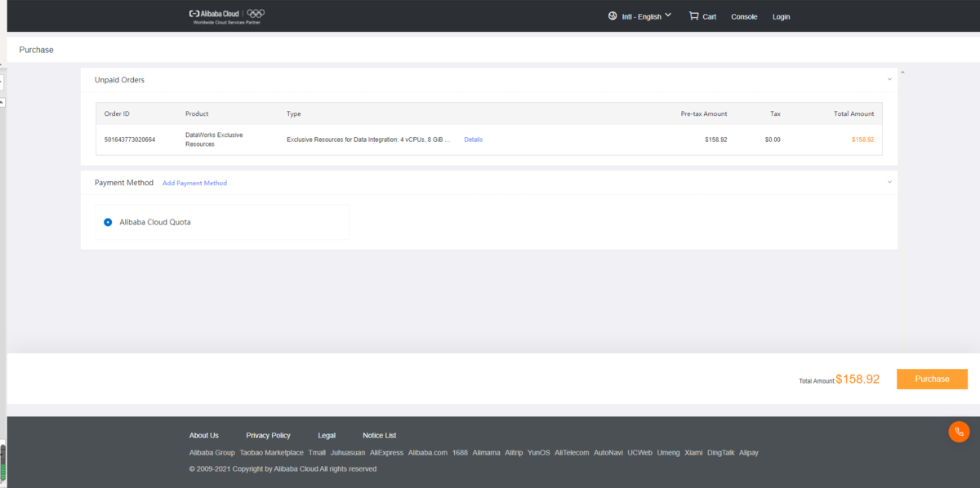Screen dimensions: 980x488
Task: Open the Intl - English language dropdown
Action: [645, 16]
